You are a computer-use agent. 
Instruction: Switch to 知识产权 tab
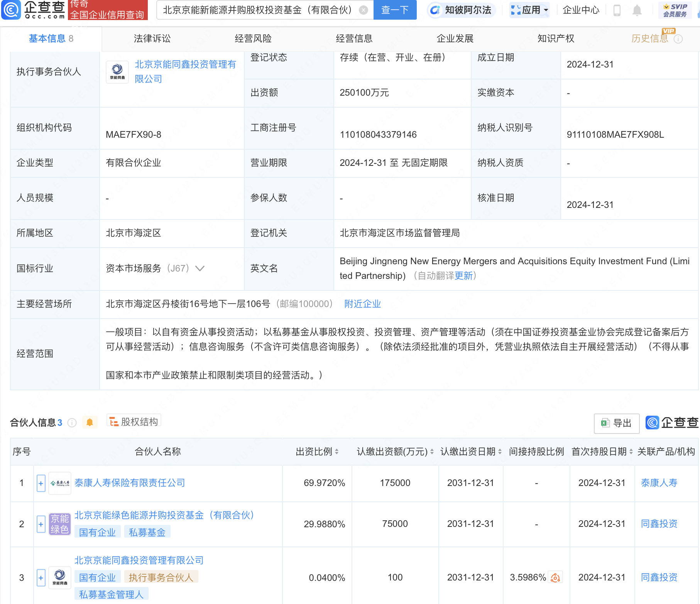pos(556,39)
